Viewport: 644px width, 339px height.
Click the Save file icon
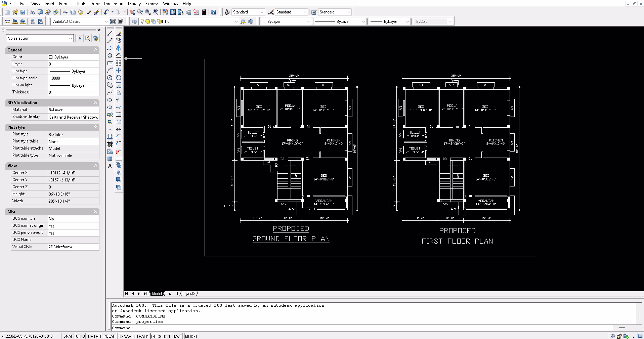pos(23,12)
